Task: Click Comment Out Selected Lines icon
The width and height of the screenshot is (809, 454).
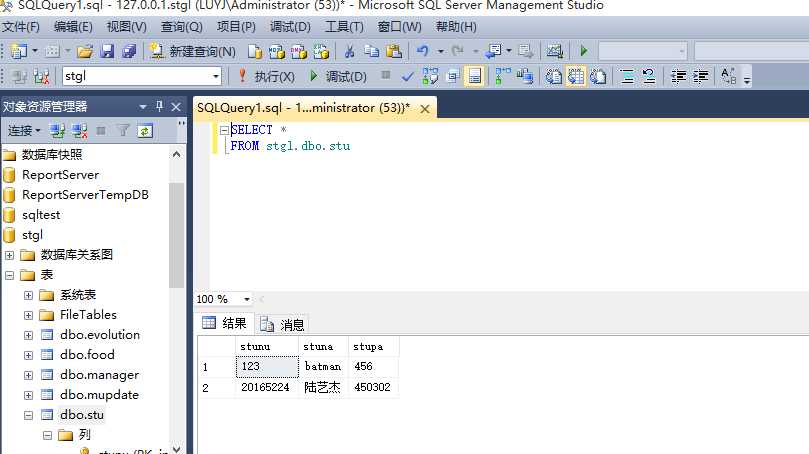Action: 627,76
